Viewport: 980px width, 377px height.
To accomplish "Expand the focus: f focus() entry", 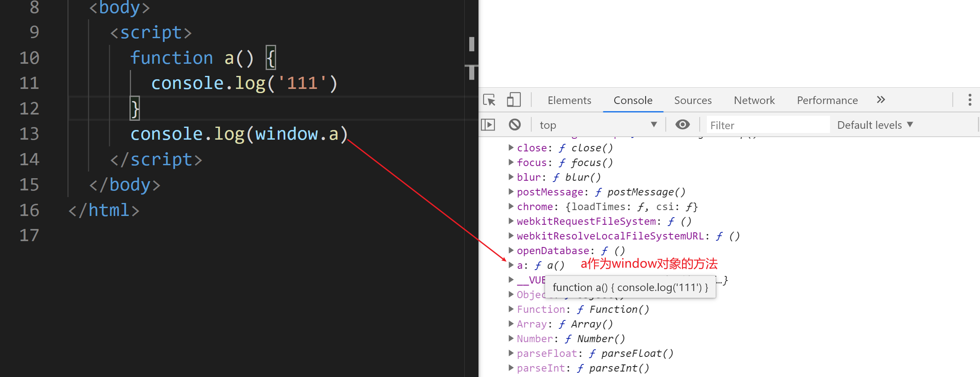I will pyautogui.click(x=511, y=162).
